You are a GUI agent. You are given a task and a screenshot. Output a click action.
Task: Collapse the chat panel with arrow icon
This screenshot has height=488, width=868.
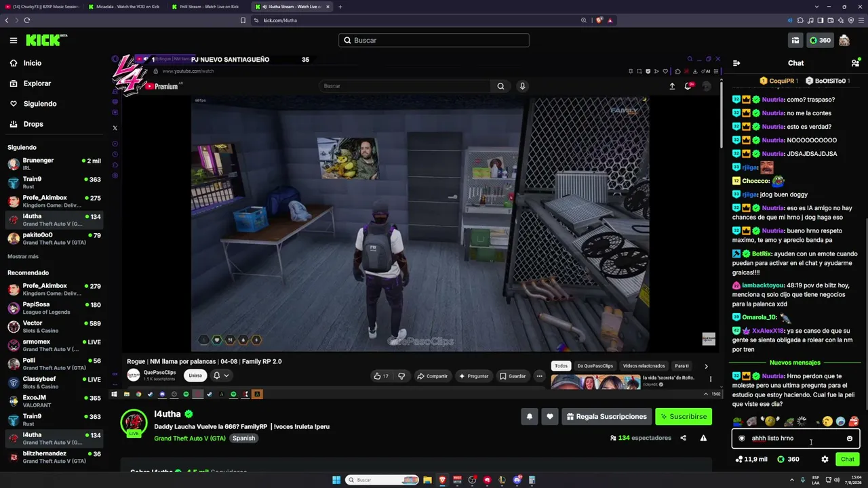pos(736,63)
